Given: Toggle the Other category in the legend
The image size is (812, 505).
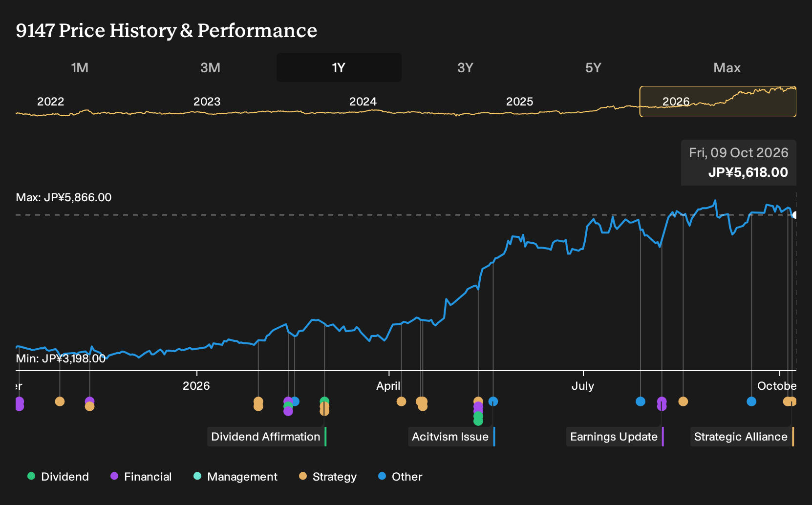Looking at the screenshot, I should pos(400,477).
